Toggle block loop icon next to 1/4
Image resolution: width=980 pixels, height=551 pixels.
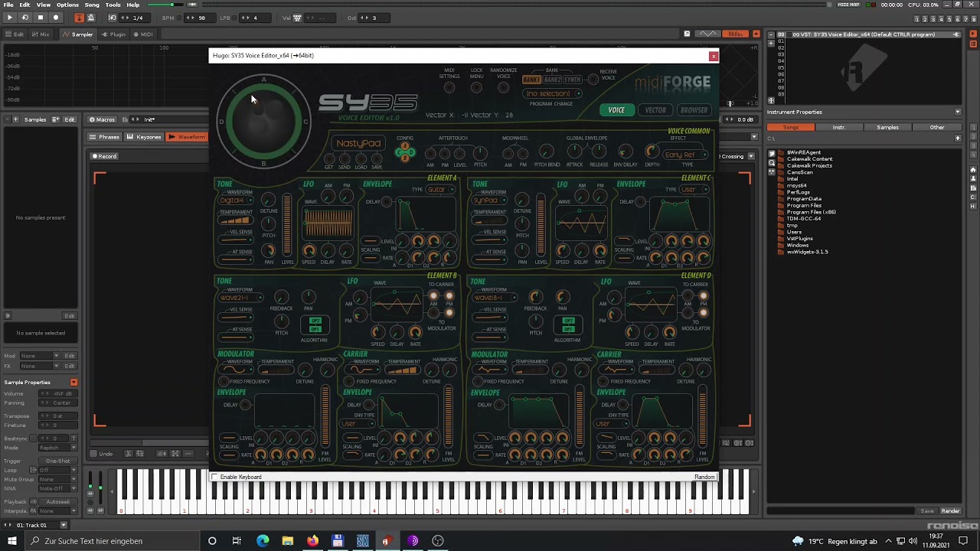tap(113, 18)
